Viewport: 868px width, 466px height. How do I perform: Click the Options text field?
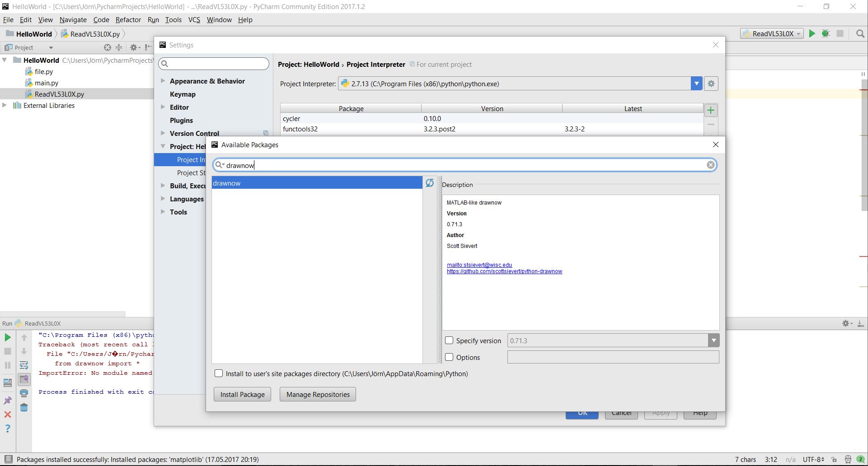click(x=613, y=357)
